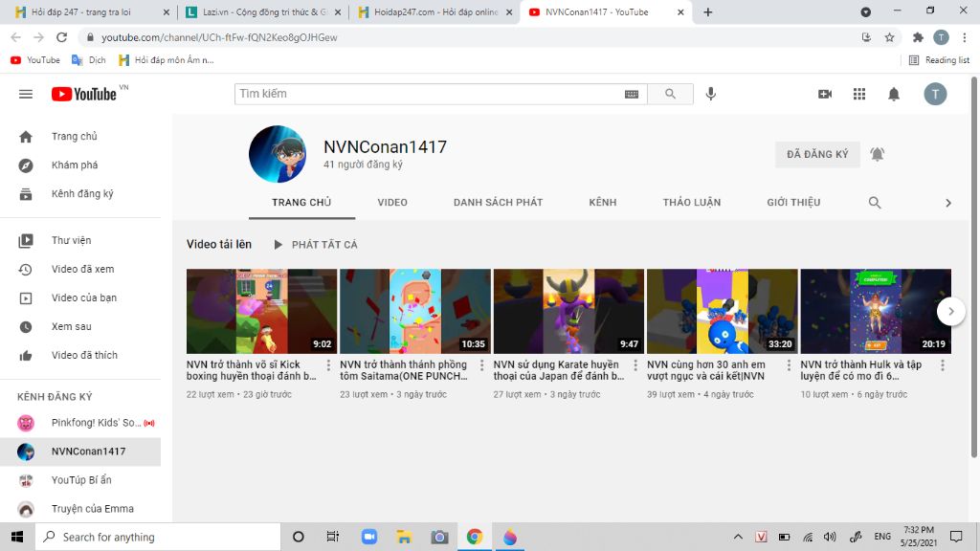The image size is (980, 551).
Task: Expand more channel tabs with chevron
Action: pos(948,203)
